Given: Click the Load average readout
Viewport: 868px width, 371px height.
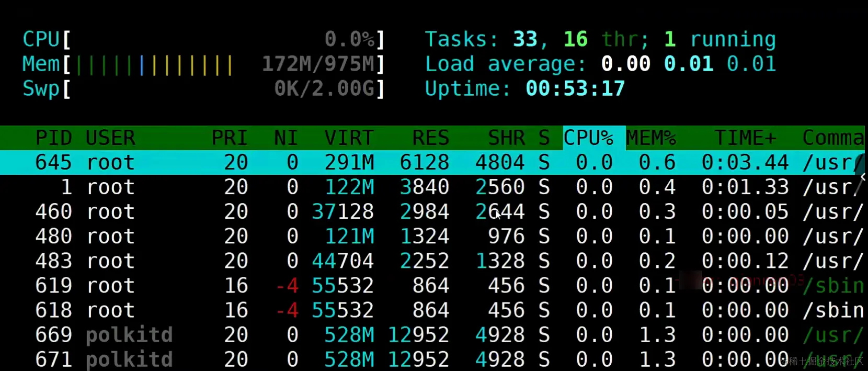Looking at the screenshot, I should point(600,64).
